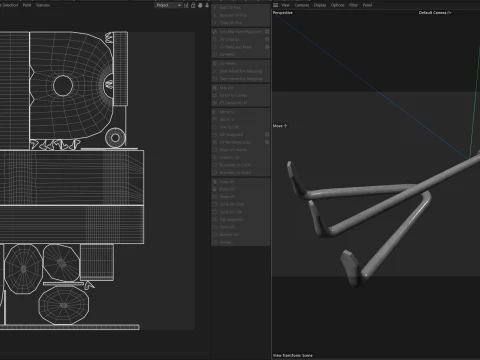Open the Selection menu in UV editor
Screen dimensions: 480x360
(9, 5)
